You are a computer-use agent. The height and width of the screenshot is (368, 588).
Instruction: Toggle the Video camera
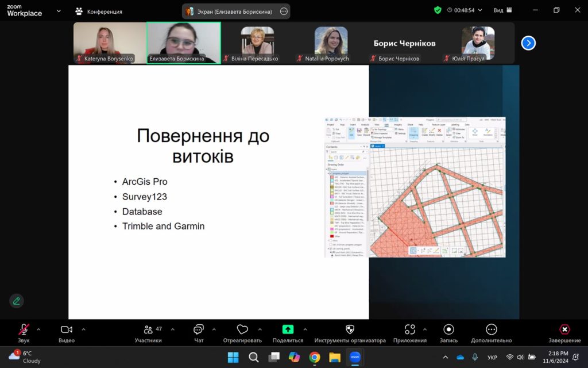click(x=67, y=329)
